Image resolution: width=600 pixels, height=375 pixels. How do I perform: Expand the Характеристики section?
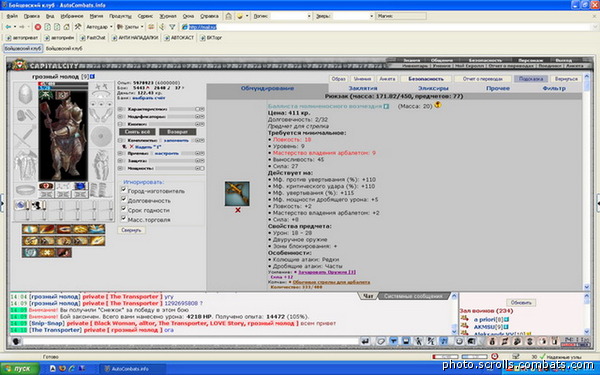tap(120, 109)
